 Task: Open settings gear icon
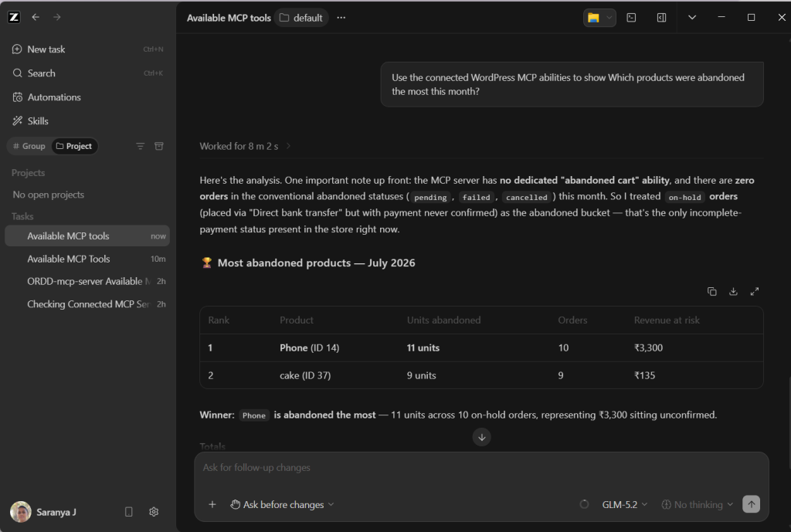click(x=154, y=512)
